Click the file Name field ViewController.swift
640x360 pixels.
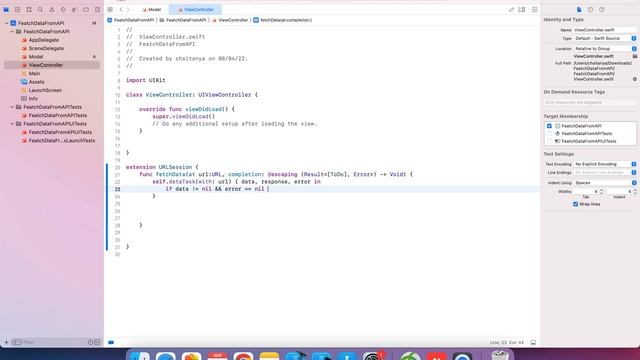pos(604,30)
